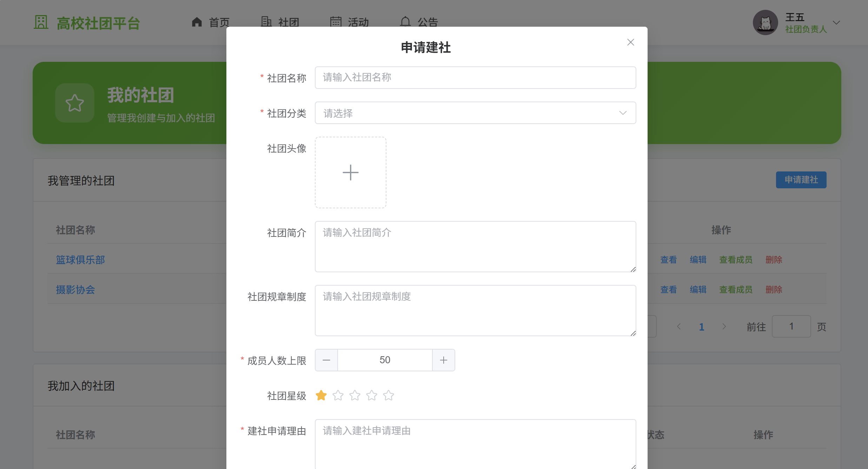
Task: Open 摄影协会 club link
Action: (75, 289)
